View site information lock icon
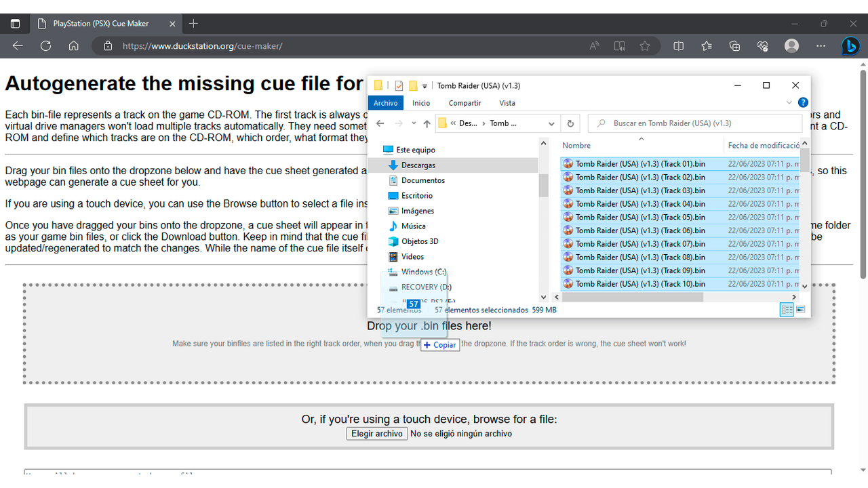The width and height of the screenshot is (868, 488). (x=106, y=46)
